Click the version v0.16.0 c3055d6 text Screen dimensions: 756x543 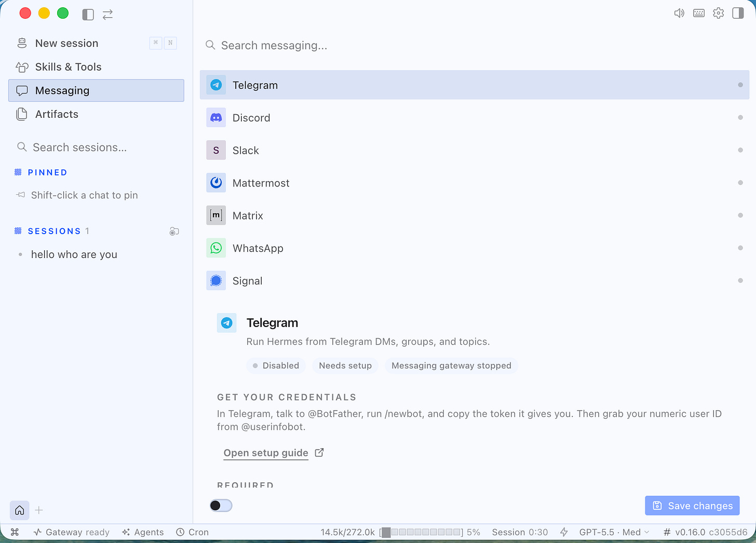(711, 532)
